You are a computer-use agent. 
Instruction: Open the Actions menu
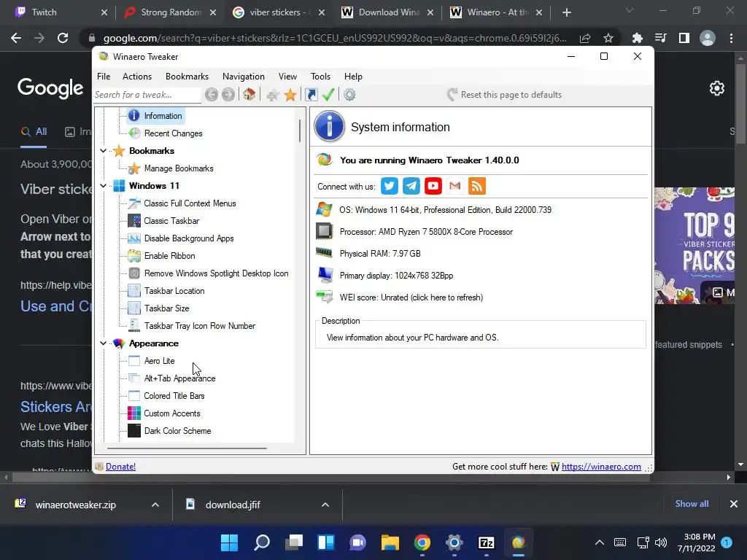click(137, 76)
